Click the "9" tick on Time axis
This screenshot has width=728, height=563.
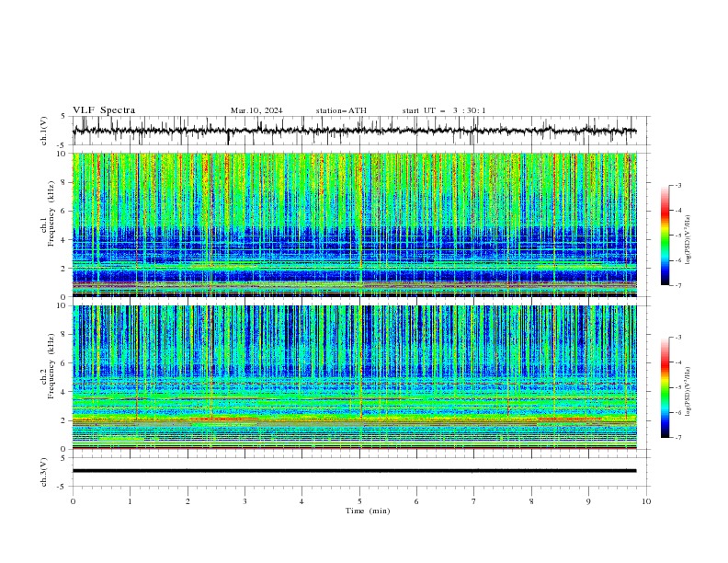coord(588,501)
